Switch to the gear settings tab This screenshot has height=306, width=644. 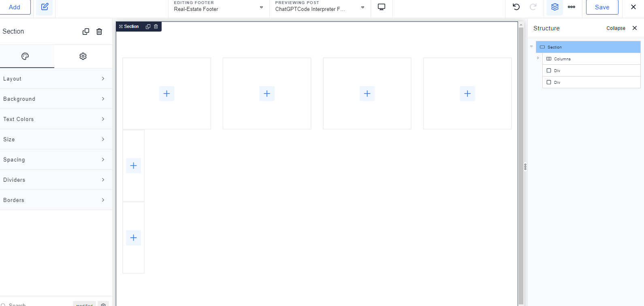point(83,56)
